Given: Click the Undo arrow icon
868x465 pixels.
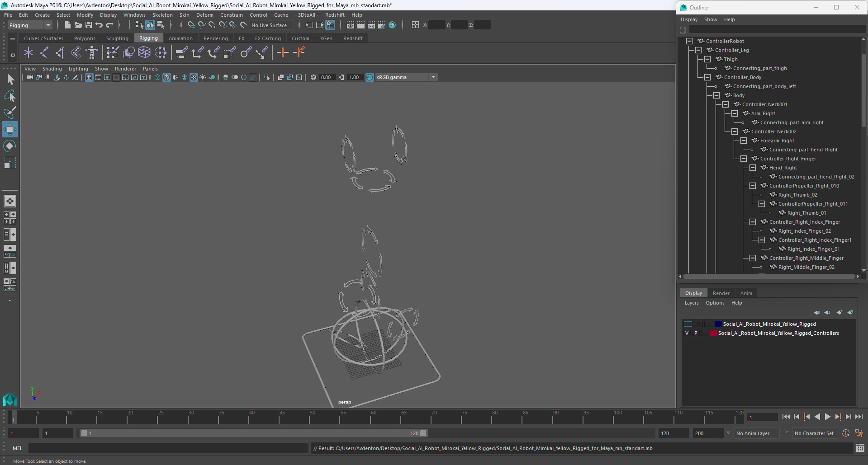Looking at the screenshot, I should coord(99,25).
